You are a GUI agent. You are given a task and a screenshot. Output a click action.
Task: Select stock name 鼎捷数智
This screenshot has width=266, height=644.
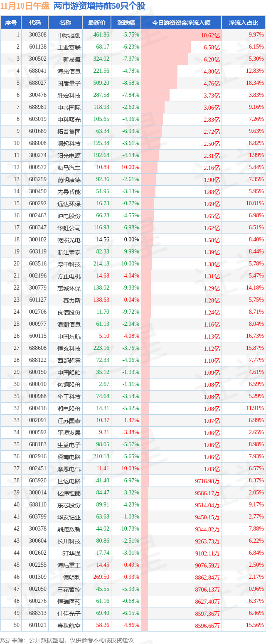(69, 529)
